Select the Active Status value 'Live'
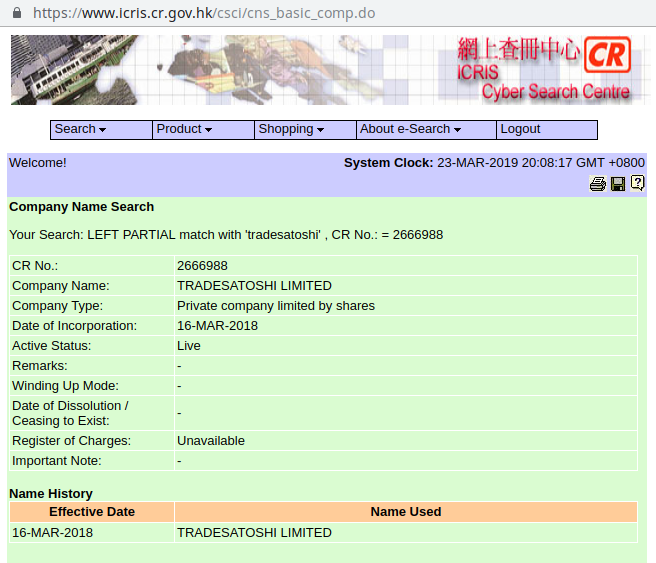 [189, 346]
